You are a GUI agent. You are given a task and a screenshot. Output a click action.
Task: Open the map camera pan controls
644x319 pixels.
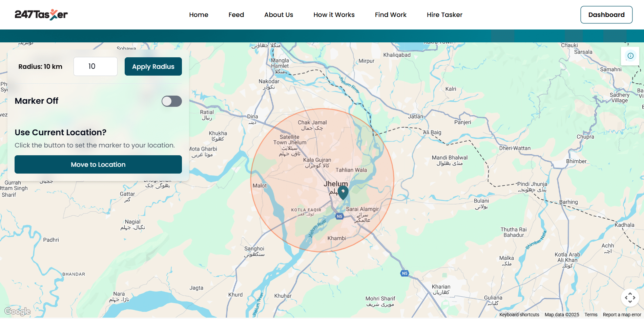point(630,298)
